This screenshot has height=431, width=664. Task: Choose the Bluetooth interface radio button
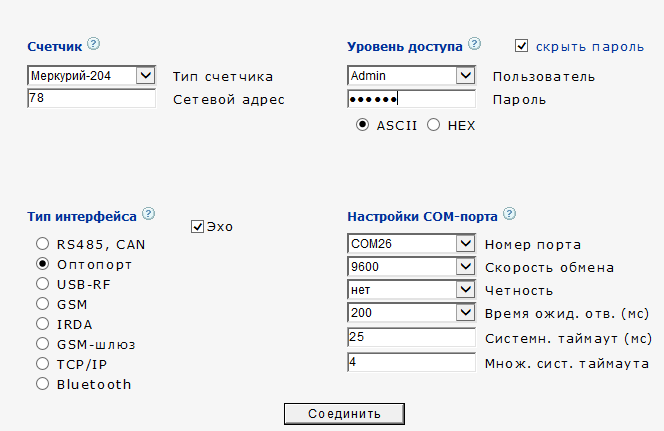point(42,384)
